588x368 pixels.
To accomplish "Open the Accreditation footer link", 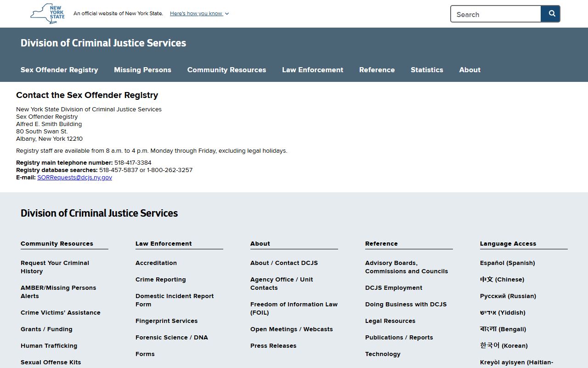I will pyautogui.click(x=156, y=263).
